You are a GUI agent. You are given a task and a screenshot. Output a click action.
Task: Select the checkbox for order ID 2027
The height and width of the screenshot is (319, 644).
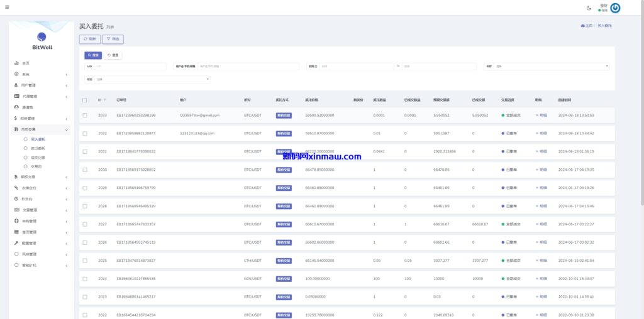(x=85, y=224)
